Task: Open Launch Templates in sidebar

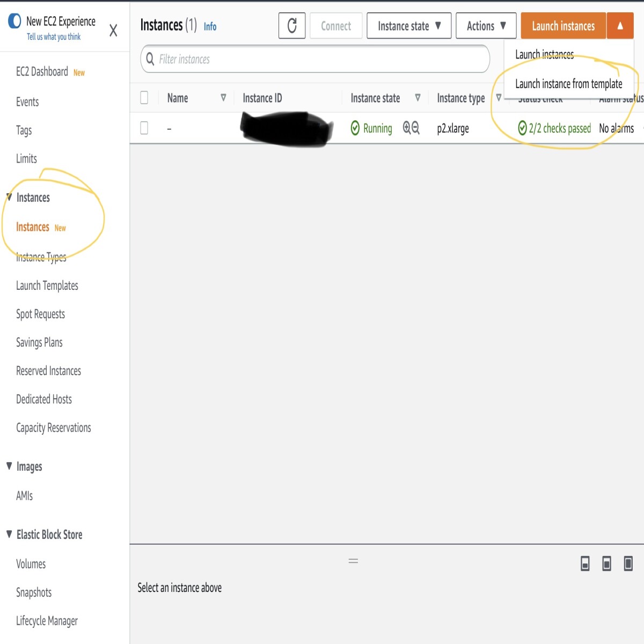Action: pyautogui.click(x=47, y=286)
